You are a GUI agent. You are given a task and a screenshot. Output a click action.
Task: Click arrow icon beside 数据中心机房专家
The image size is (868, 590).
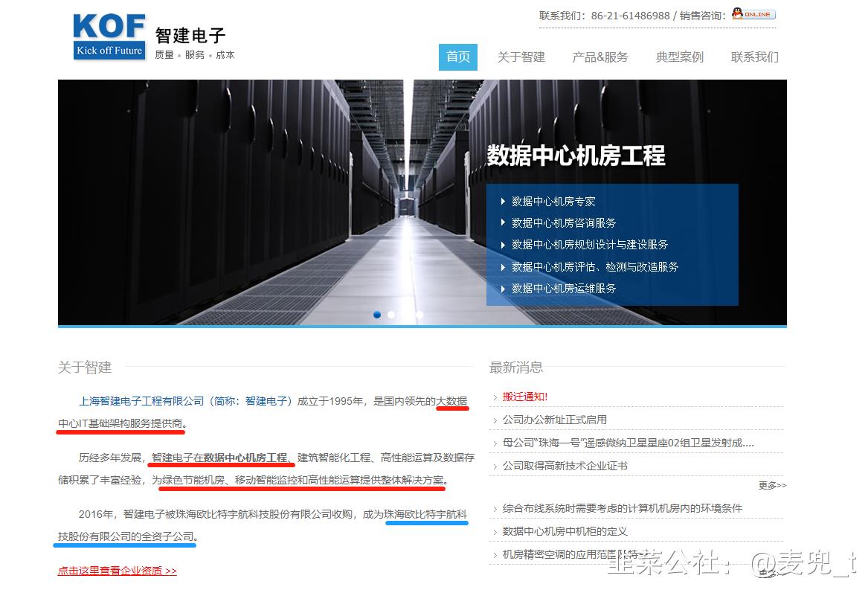504,201
